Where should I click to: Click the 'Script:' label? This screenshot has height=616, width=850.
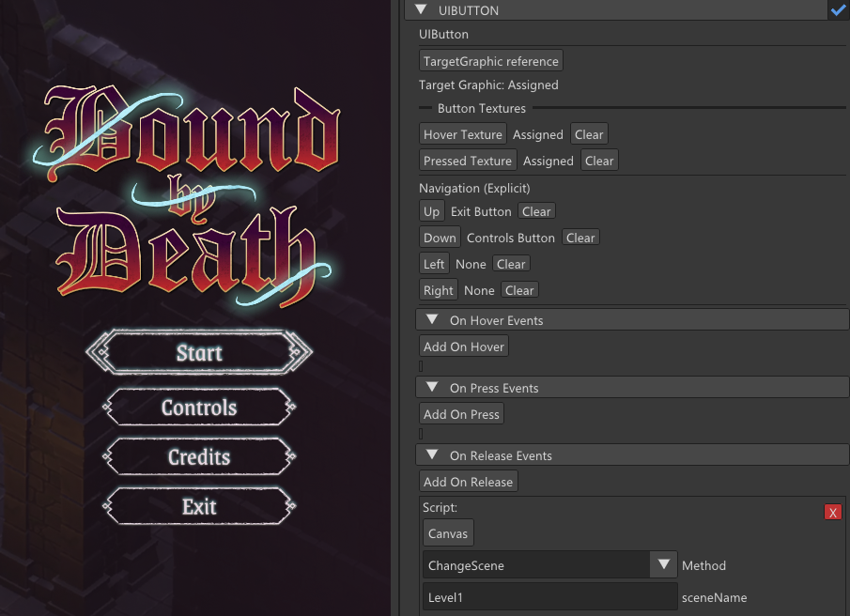pos(440,507)
